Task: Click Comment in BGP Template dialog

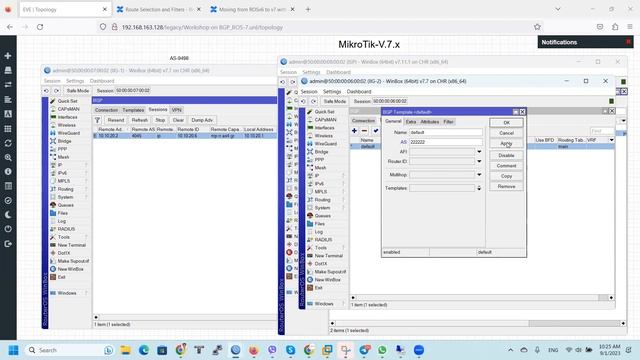Action: [x=506, y=166]
